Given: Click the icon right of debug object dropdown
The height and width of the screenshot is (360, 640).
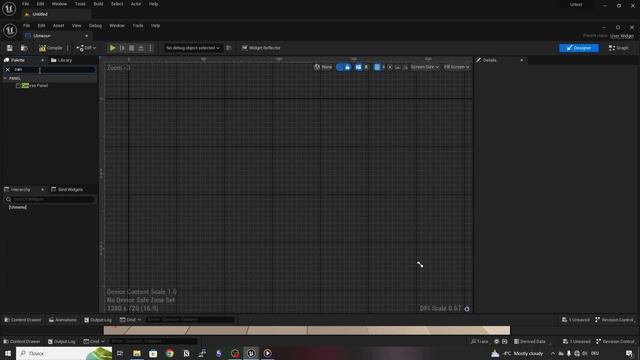Looking at the screenshot, I should [229, 48].
